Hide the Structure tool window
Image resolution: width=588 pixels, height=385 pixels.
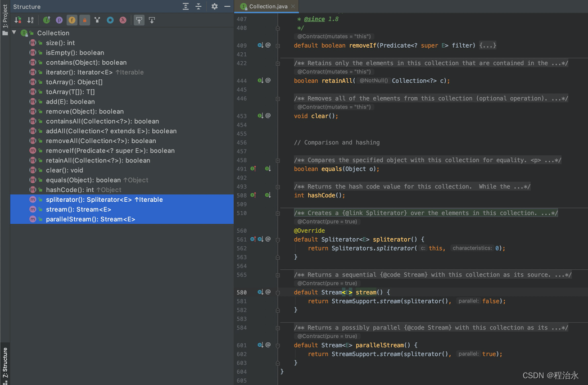227,6
